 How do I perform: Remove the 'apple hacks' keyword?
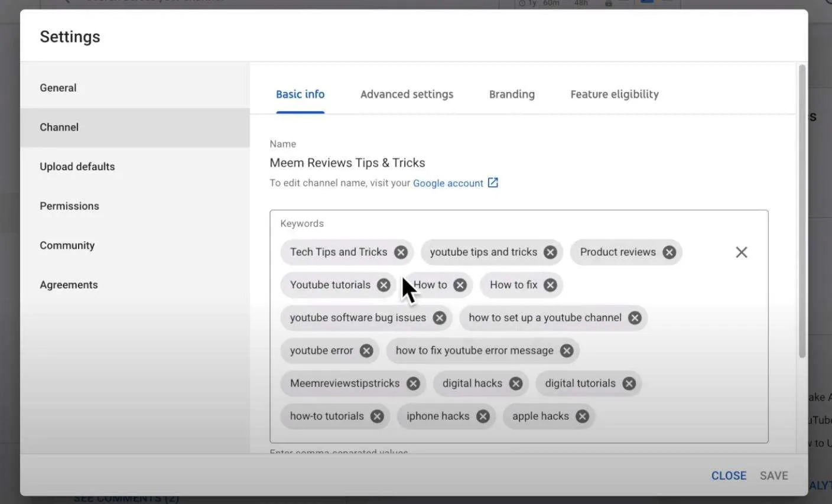coord(583,417)
